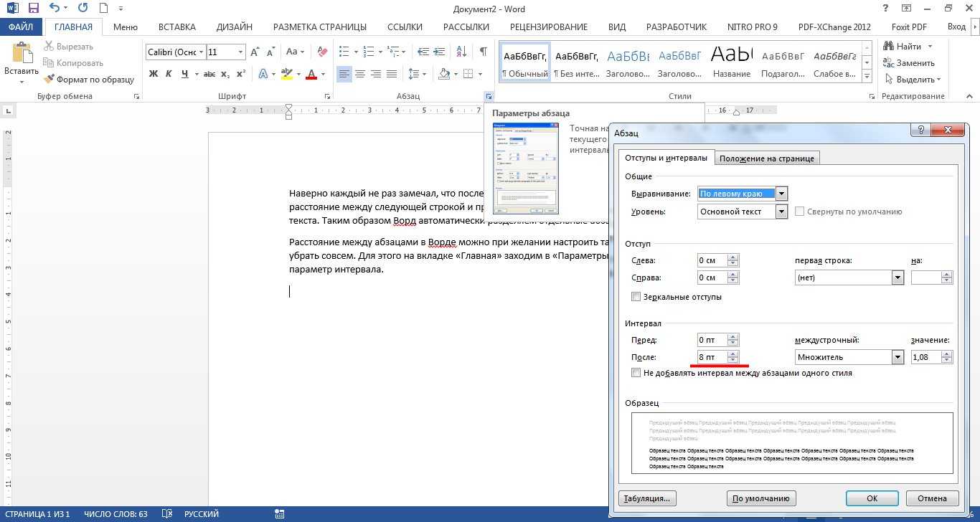Select the Format Painter (Формат по образцу)
The height and width of the screenshot is (522, 980).
click(x=89, y=80)
